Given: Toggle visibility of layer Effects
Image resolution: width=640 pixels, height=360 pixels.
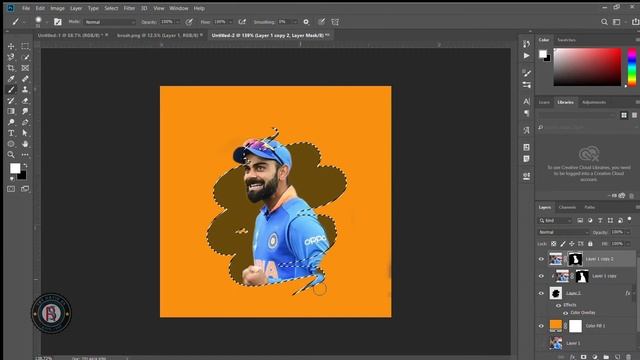Looking at the screenshot, I should click(x=558, y=305).
